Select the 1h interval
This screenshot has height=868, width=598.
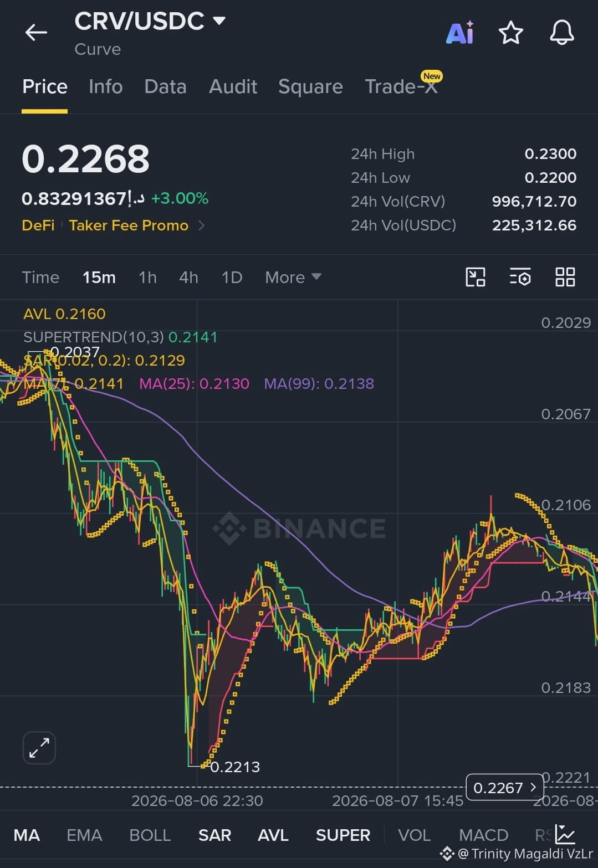147,277
